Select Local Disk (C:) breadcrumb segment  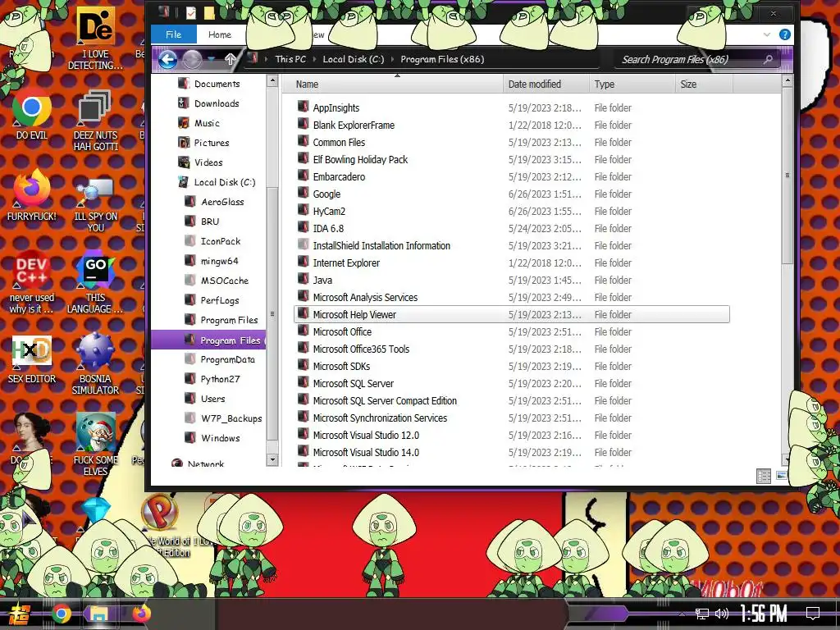353,59
